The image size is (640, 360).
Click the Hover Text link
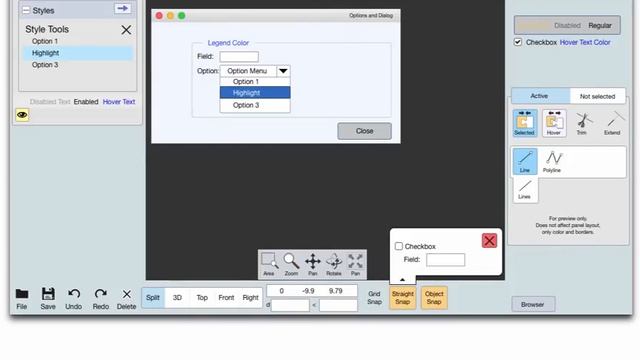click(x=119, y=102)
